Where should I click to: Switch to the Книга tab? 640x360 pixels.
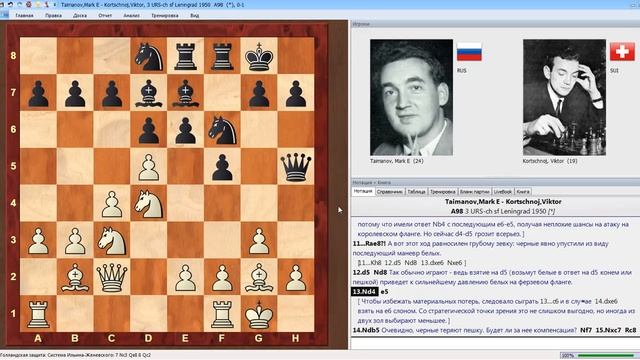523,191
